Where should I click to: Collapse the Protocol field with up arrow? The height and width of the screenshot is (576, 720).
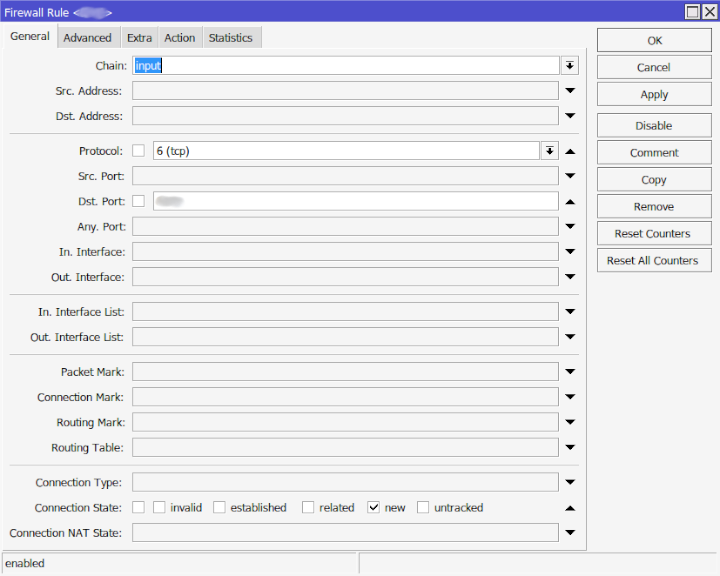(x=570, y=151)
